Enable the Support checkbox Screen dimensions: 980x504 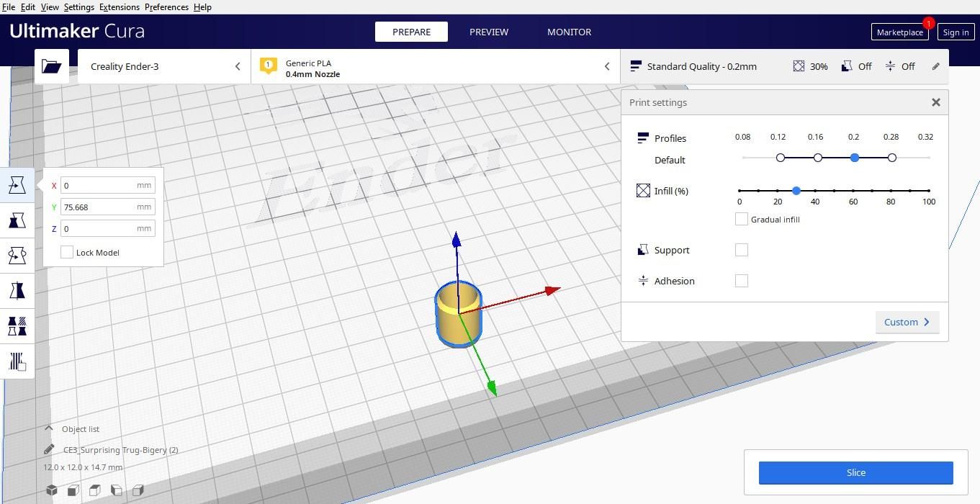click(741, 250)
